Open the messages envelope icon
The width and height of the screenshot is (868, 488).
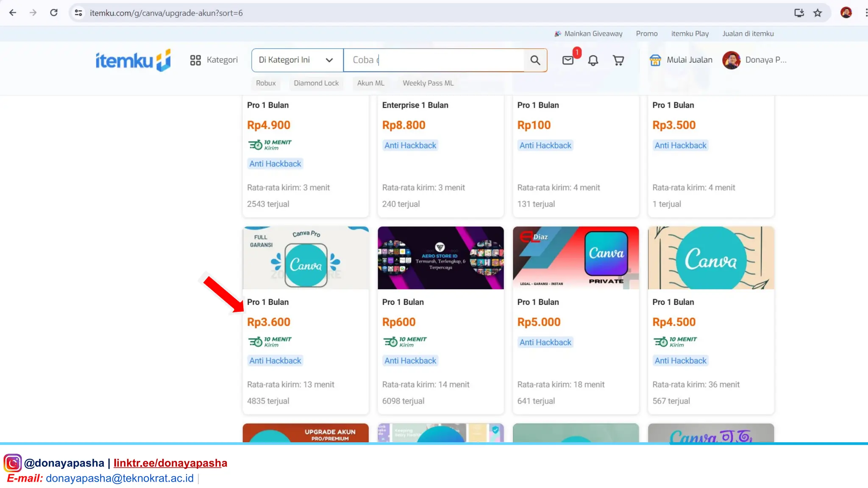pyautogui.click(x=568, y=60)
